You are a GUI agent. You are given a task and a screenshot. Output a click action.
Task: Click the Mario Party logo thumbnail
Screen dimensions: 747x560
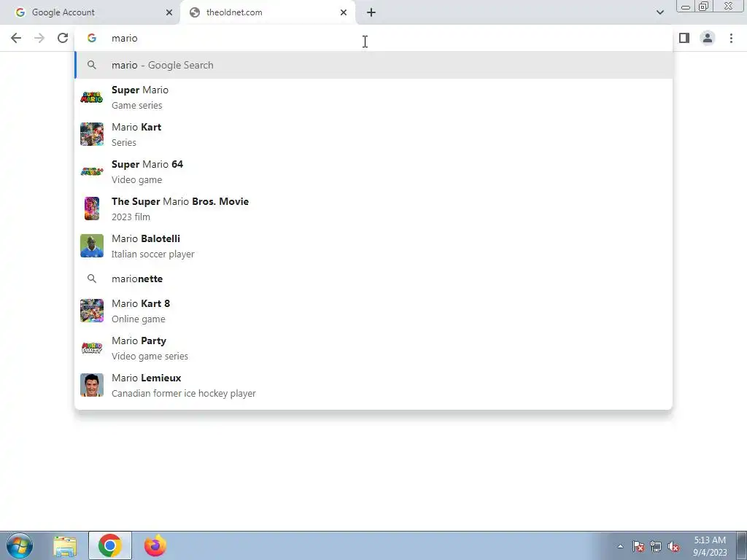point(92,348)
